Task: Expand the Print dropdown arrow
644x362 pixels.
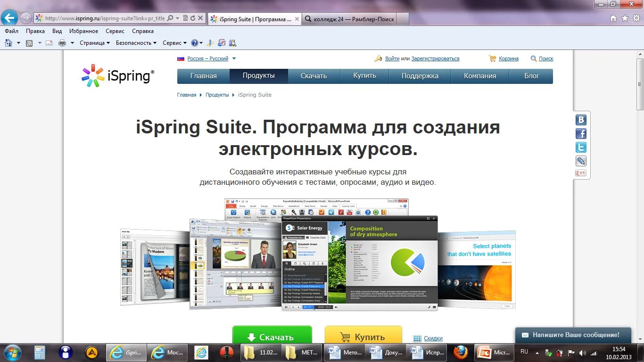Action: [x=73, y=43]
